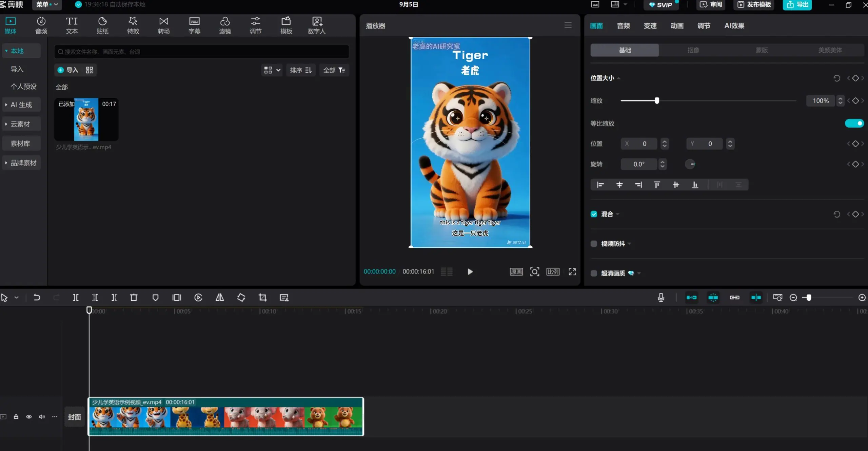This screenshot has height=451, width=868.
Task: Open the 贴纸 stickers panel
Action: [x=102, y=25]
